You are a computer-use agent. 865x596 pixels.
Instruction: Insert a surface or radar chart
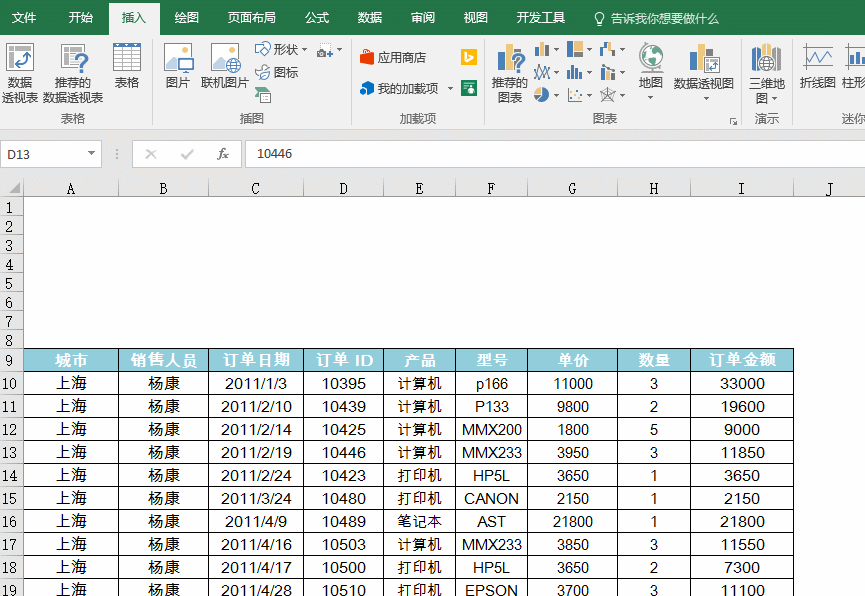pos(607,95)
